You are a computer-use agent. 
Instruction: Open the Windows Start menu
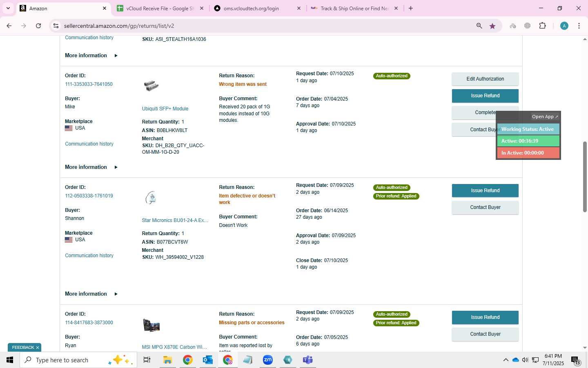[x=10, y=360]
